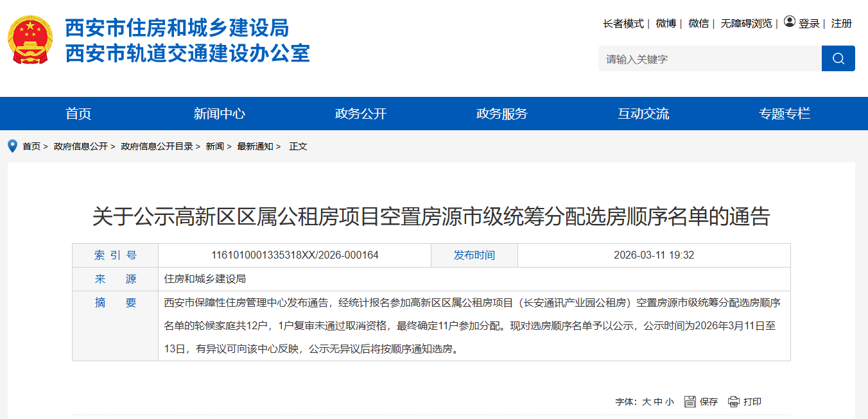This screenshot has height=419, width=868.
Task: Set font size to 小
Action: 670,402
